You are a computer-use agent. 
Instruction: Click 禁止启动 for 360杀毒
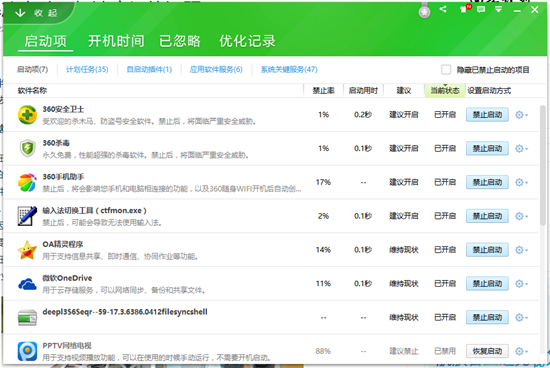click(487, 148)
